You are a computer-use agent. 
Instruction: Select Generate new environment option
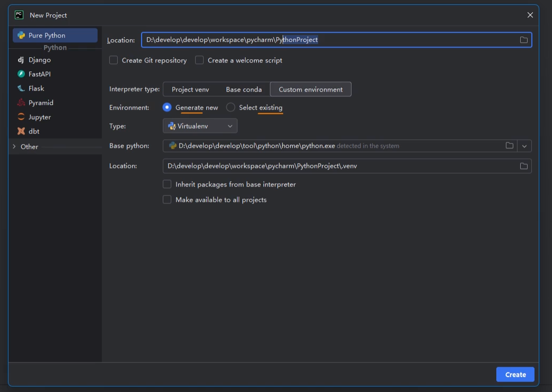(167, 107)
